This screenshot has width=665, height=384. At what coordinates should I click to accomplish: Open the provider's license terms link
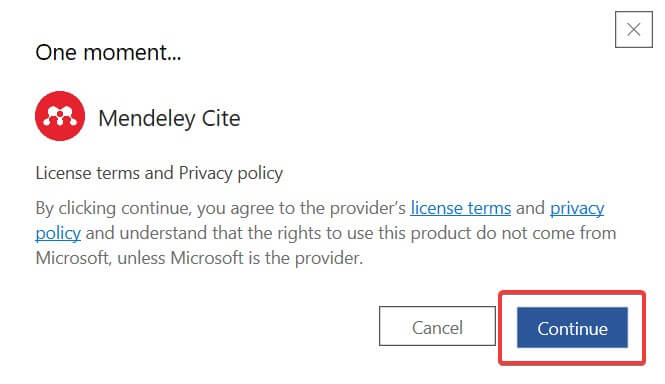click(461, 208)
